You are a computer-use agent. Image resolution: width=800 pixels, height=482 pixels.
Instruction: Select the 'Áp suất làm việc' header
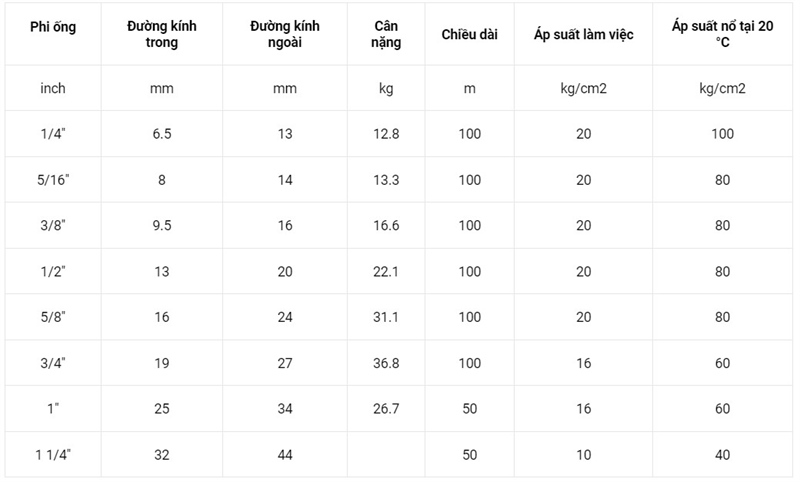point(584,35)
